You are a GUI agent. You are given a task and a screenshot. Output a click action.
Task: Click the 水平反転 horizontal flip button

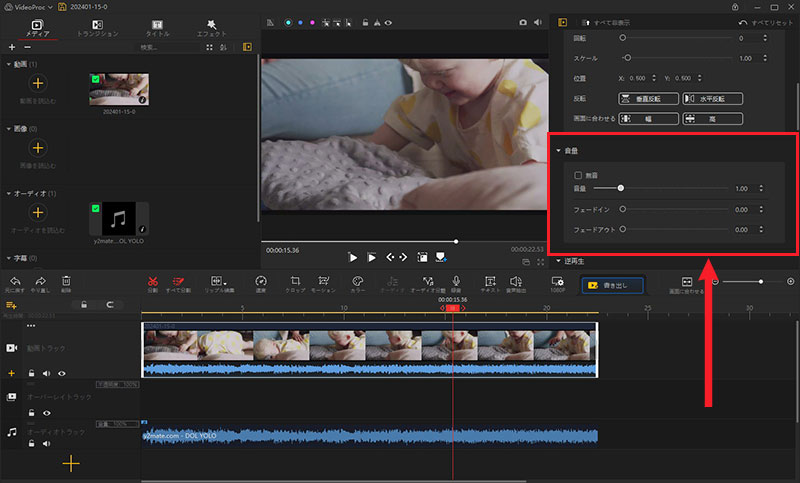(x=712, y=98)
